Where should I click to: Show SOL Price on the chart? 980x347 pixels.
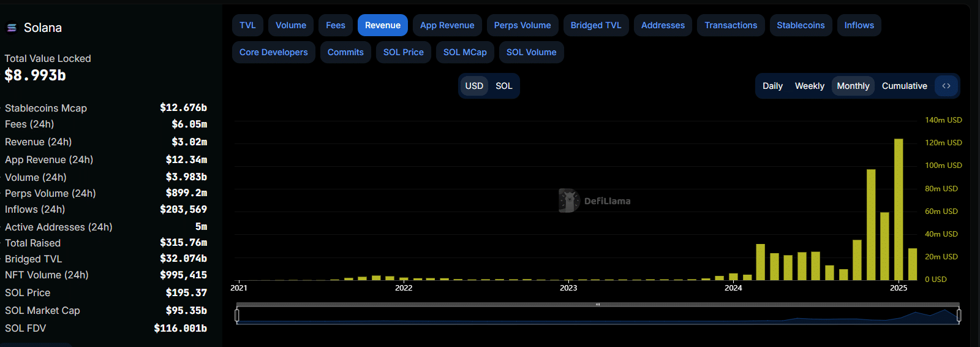pyautogui.click(x=403, y=52)
